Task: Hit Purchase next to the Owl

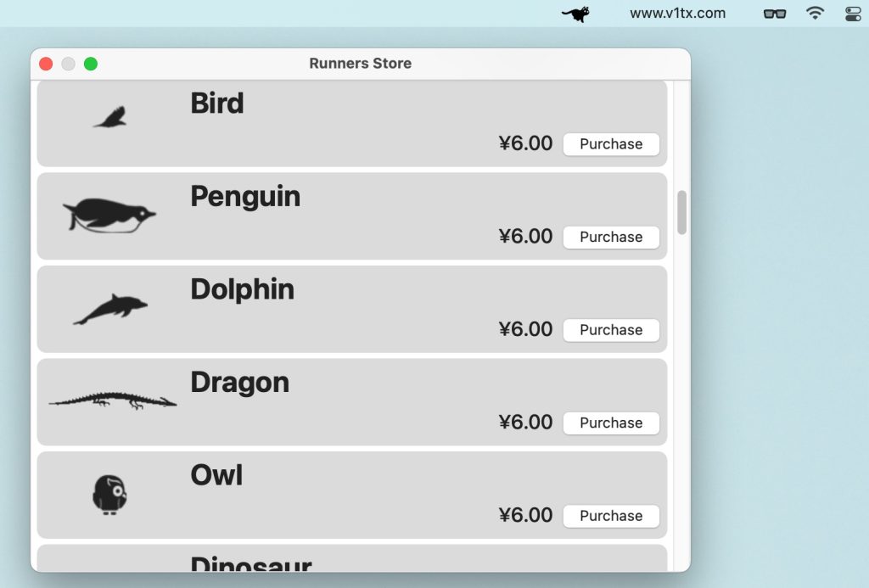Action: click(x=611, y=516)
